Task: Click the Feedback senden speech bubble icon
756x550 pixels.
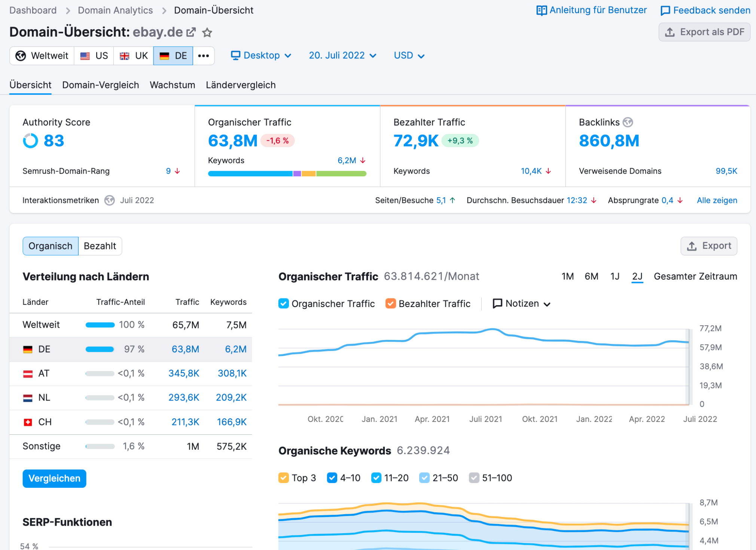Action: pyautogui.click(x=665, y=10)
